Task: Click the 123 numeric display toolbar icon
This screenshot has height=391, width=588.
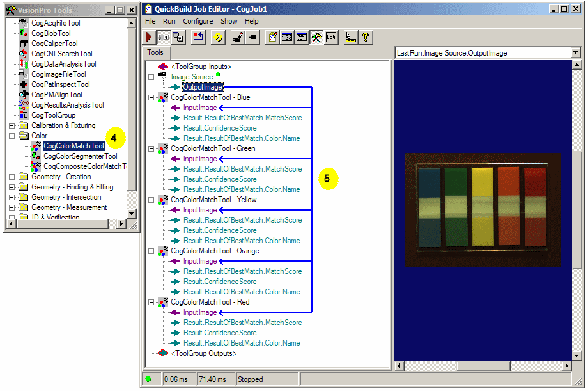Action: pyautogui.click(x=286, y=37)
